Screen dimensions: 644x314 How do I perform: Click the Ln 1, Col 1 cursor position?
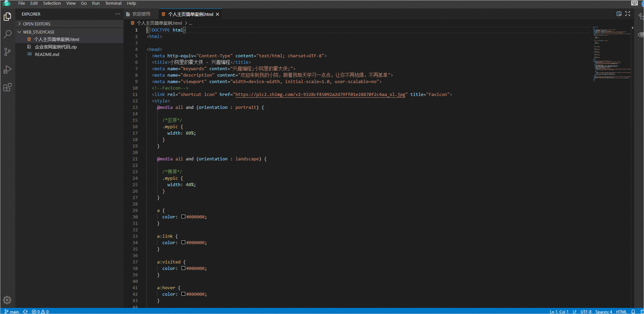pos(559,312)
